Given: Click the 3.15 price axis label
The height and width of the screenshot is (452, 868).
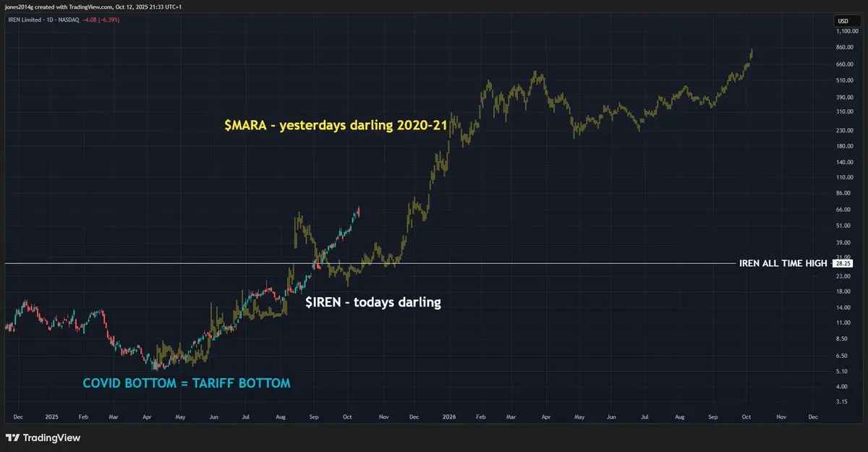Looking at the screenshot, I should 842,401.
